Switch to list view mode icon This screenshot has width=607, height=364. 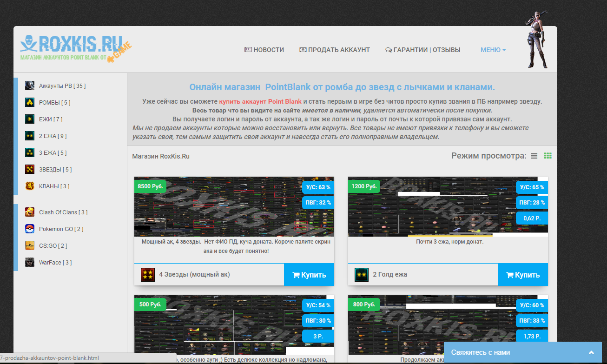534,156
